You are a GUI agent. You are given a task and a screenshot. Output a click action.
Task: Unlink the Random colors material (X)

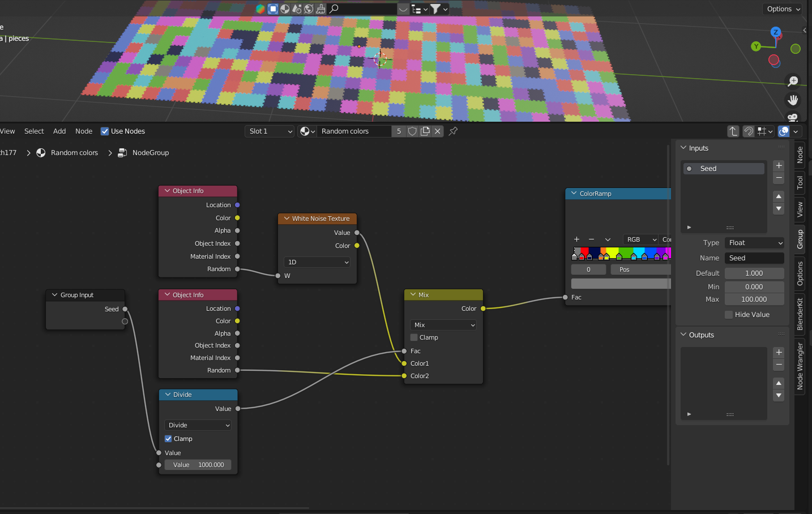coord(438,131)
